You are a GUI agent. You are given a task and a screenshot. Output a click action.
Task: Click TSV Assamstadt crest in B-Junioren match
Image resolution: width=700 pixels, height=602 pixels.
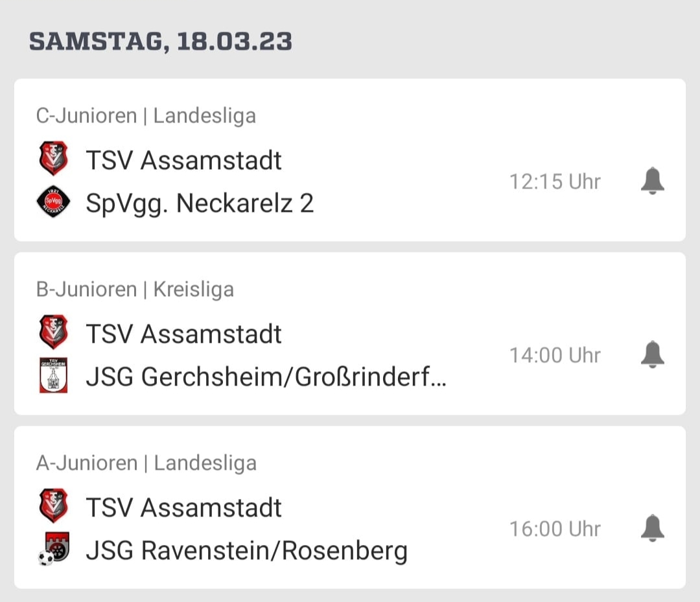click(53, 333)
